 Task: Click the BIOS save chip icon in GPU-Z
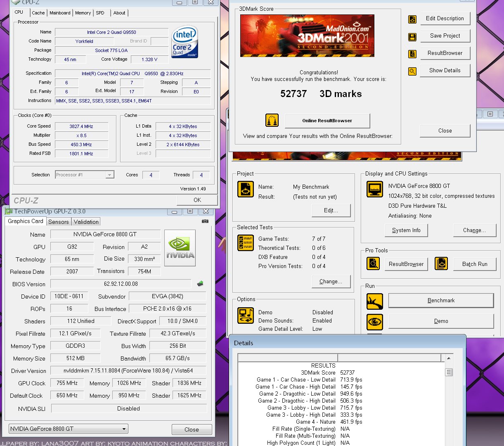[200, 284]
